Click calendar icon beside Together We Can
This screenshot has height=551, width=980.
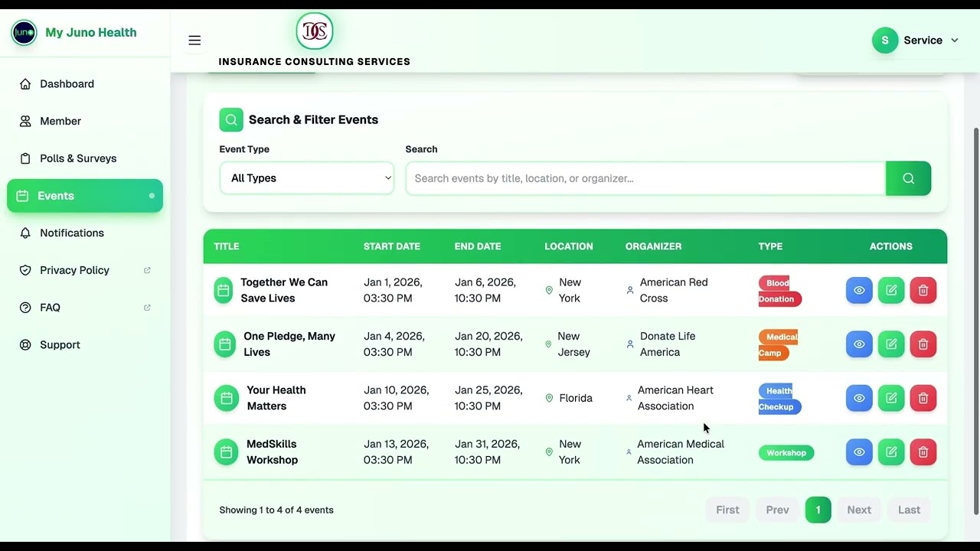click(x=224, y=291)
